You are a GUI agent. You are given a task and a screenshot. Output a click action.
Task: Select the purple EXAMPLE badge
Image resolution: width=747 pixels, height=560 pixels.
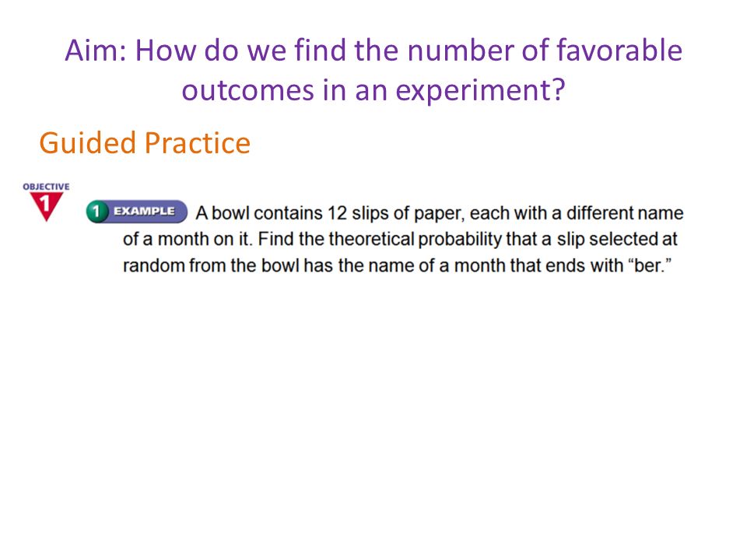[x=144, y=212]
